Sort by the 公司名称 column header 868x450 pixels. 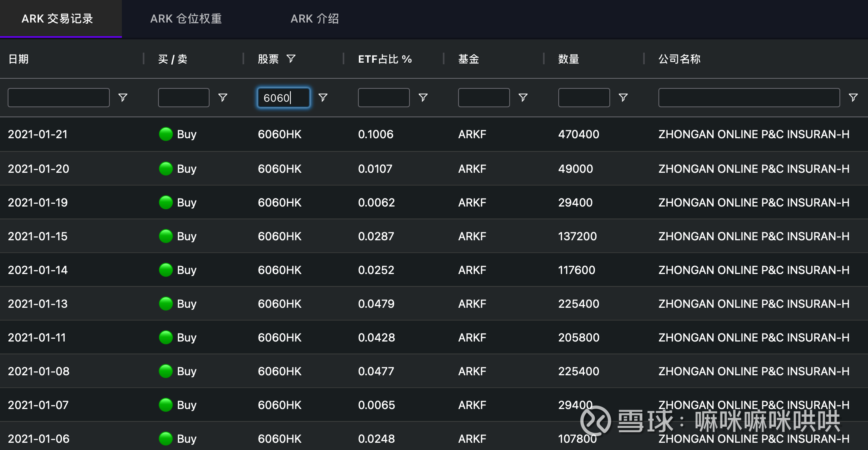pos(679,59)
